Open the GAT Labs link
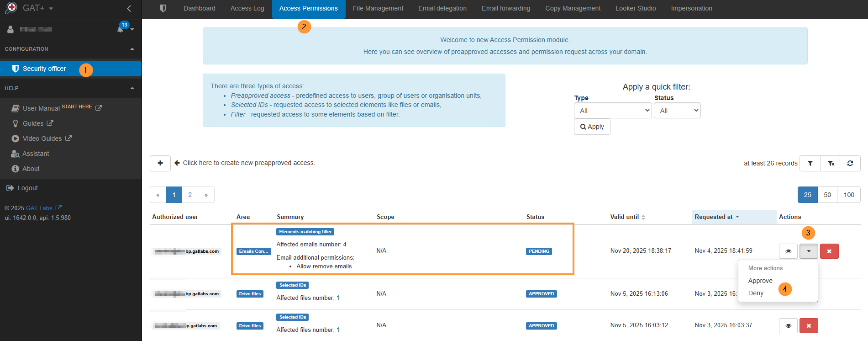The image size is (868, 341). pos(43,208)
